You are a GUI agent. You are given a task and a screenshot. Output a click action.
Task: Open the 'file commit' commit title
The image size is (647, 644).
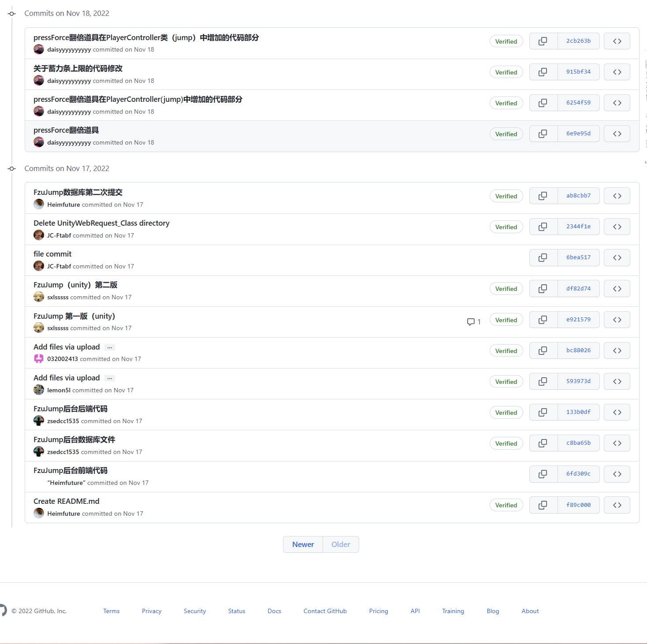pyautogui.click(x=52, y=254)
